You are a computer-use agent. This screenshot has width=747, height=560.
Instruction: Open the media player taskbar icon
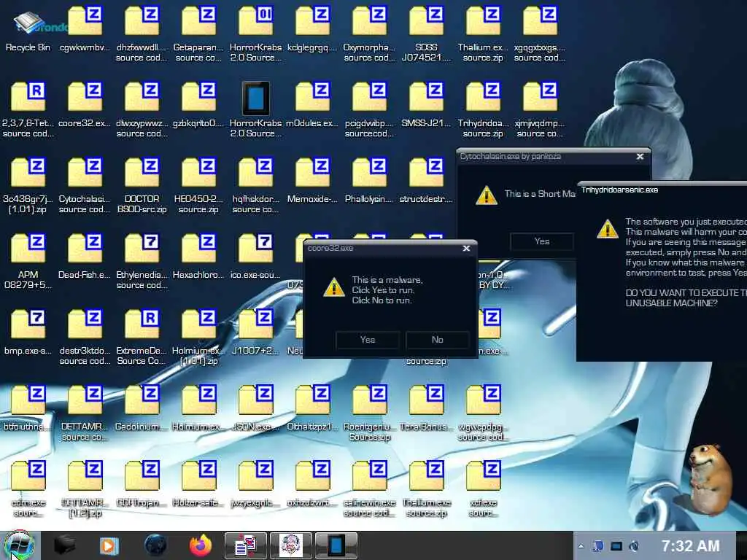109,545
